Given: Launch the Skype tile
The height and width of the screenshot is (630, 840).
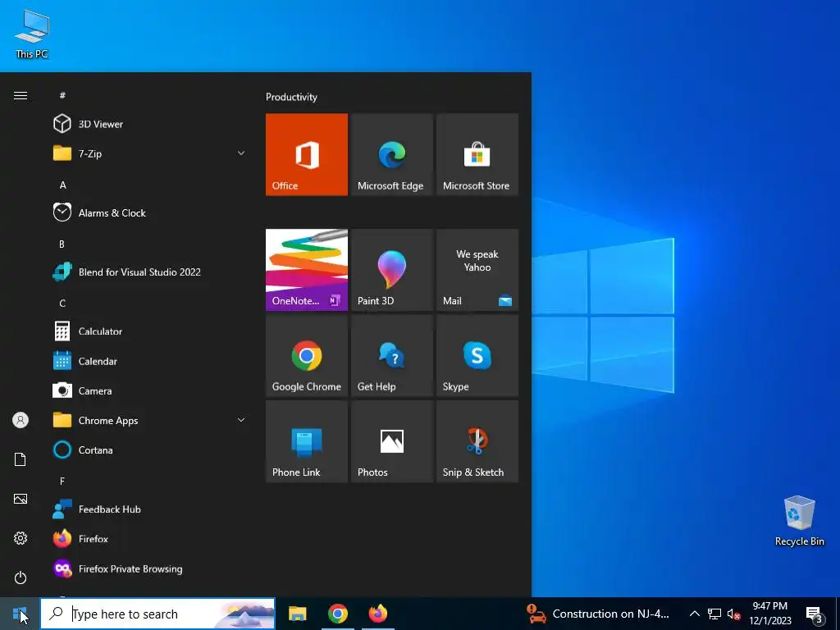Looking at the screenshot, I should (477, 356).
